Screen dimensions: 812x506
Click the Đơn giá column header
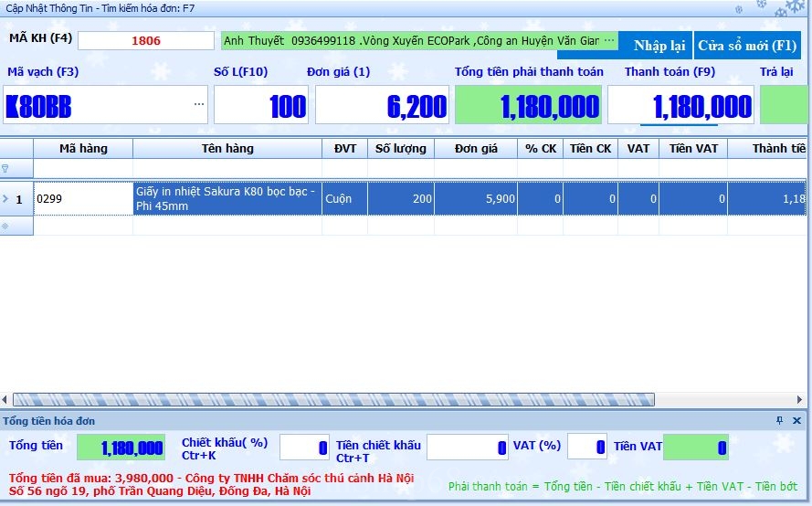(476, 148)
